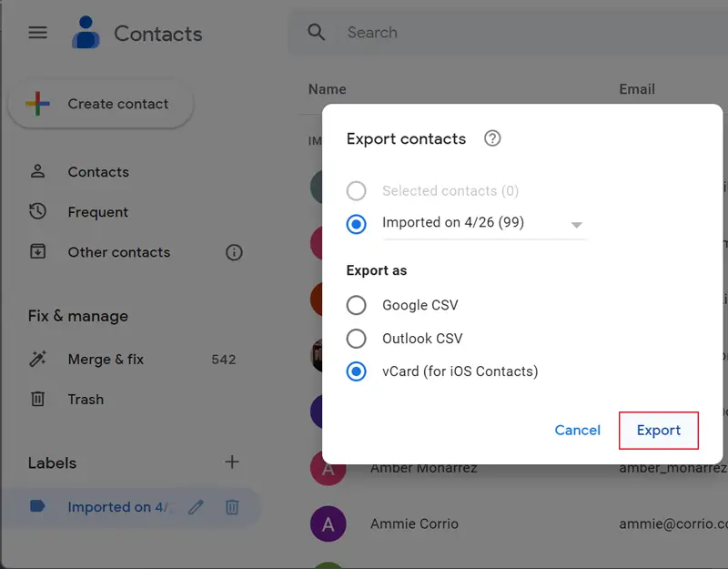
Task: Rename the Imported label with pencil icon
Action: click(x=196, y=507)
